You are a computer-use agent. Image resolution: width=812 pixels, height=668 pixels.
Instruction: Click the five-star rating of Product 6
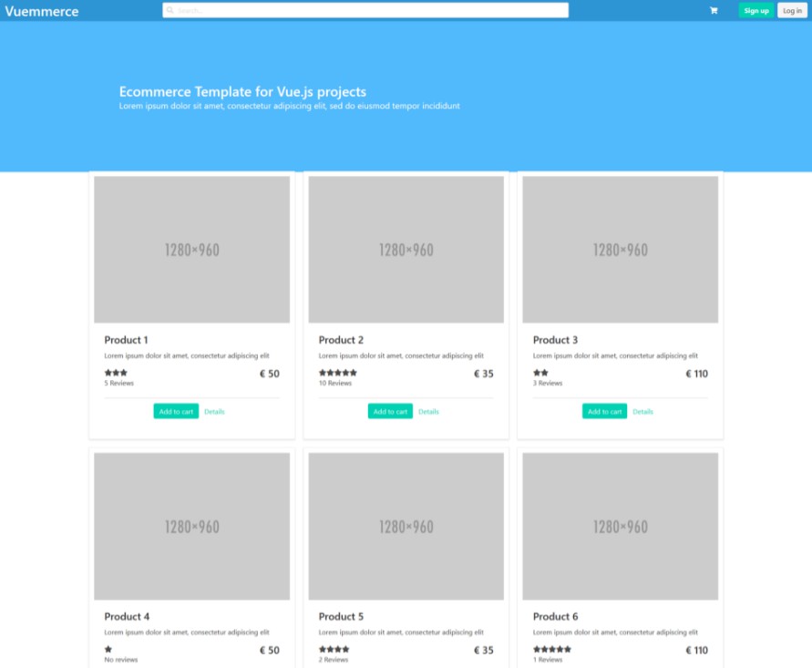(552, 649)
